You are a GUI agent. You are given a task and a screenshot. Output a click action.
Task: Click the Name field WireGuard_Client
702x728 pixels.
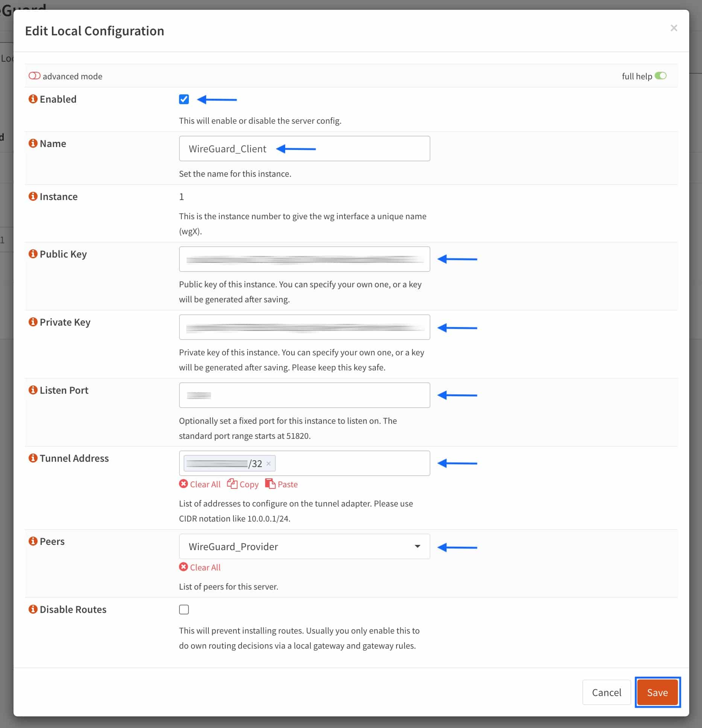(304, 149)
